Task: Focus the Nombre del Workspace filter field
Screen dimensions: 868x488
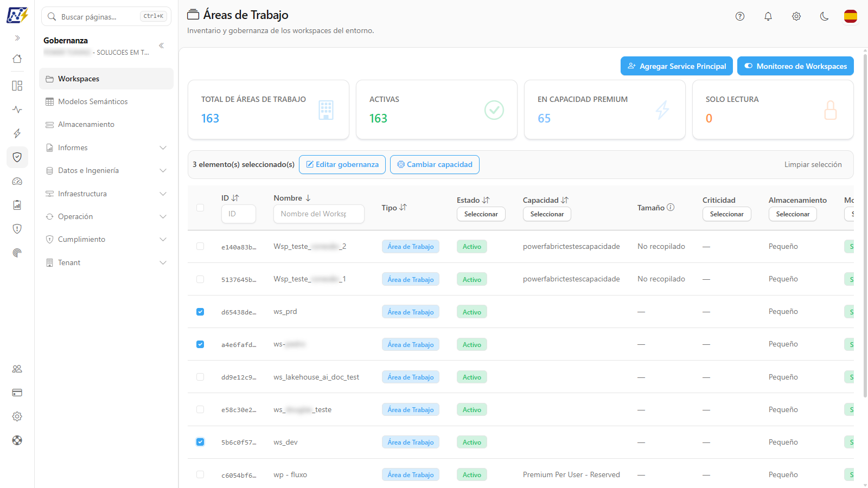Action: pos(319,214)
